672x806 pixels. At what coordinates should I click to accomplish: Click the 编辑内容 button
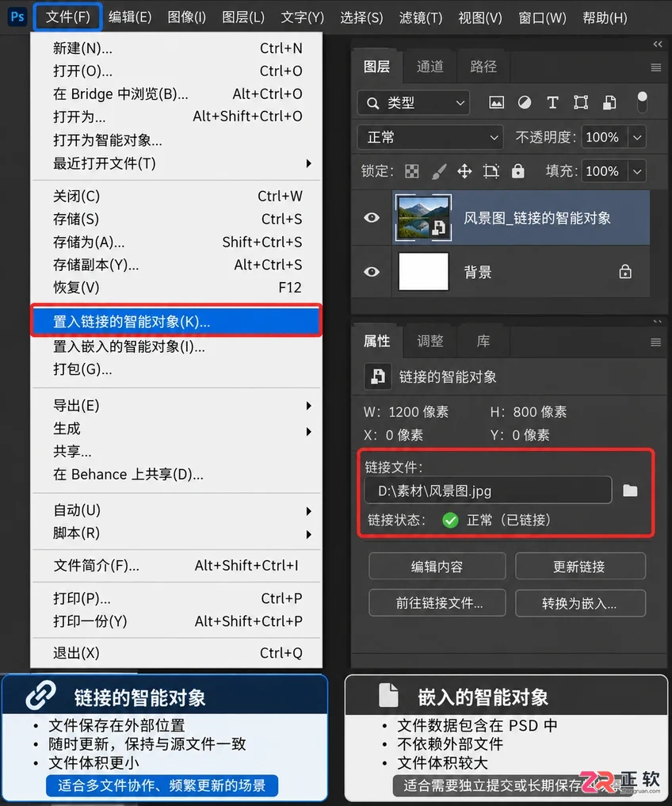tap(437, 567)
